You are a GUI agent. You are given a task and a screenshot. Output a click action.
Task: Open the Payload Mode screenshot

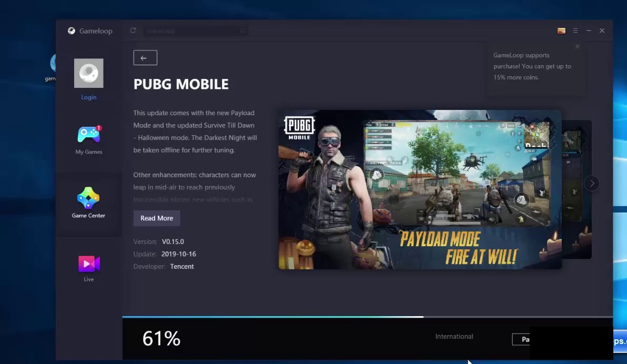point(420,189)
